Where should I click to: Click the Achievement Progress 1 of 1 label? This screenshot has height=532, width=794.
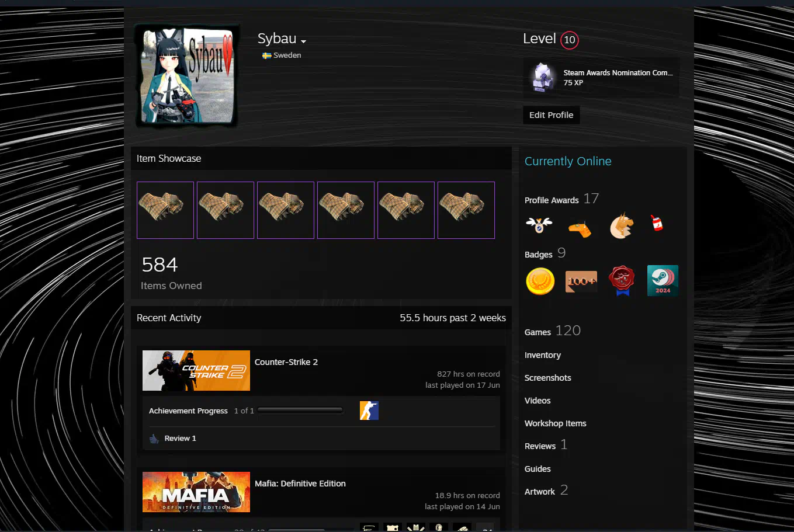point(202,411)
